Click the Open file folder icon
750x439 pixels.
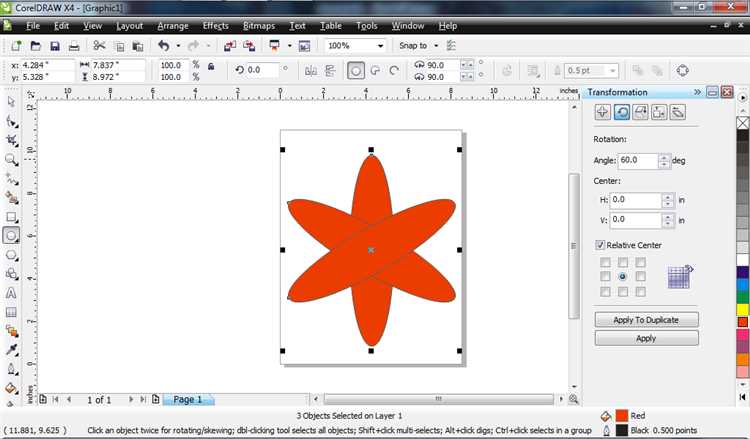click(36, 46)
